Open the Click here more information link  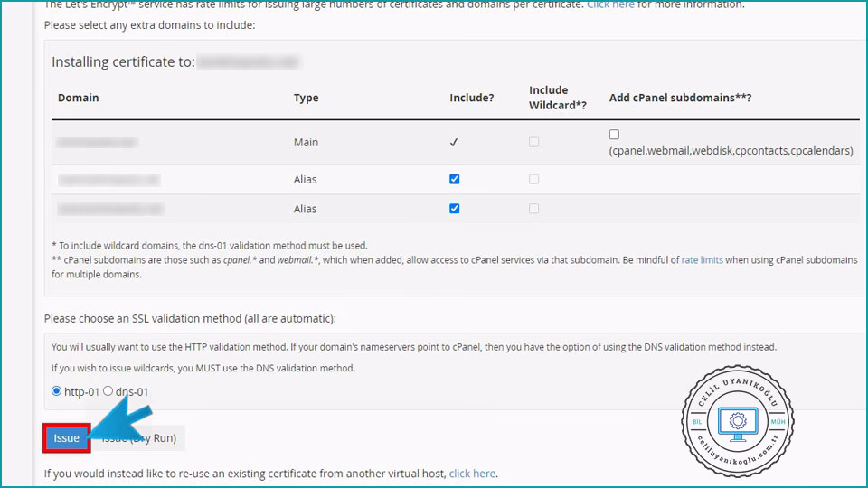pyautogui.click(x=609, y=5)
